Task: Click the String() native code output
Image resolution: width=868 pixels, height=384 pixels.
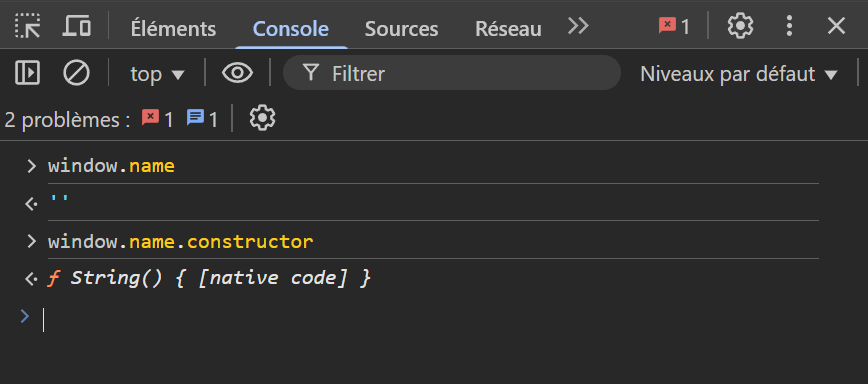Action: 209,278
